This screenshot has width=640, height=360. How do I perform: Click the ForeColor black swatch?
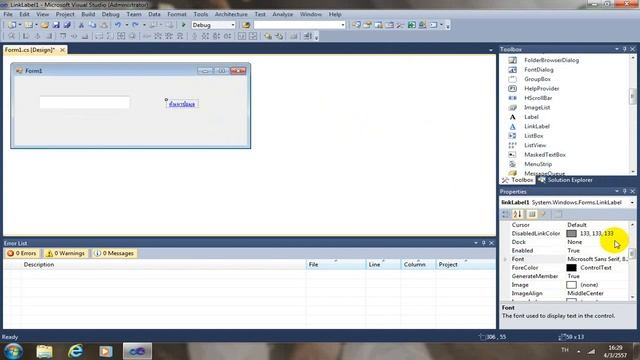(571, 268)
